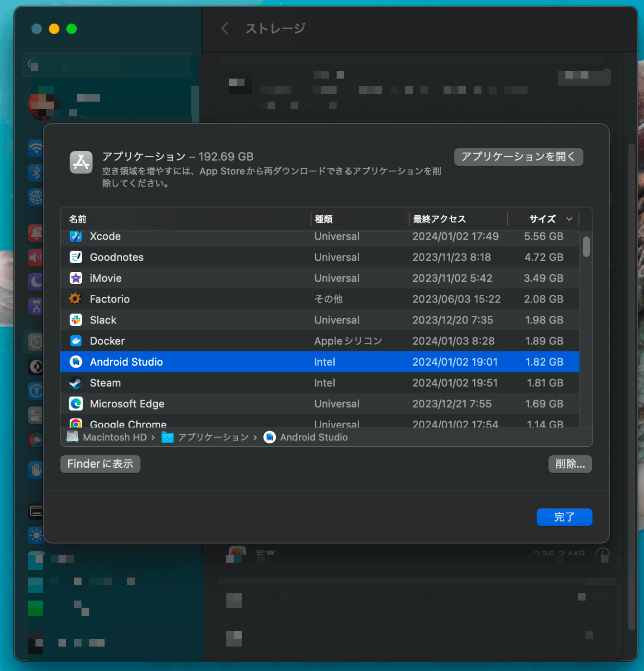This screenshot has width=644, height=671.
Task: Click the Microsoft Edge icon
Action: pyautogui.click(x=76, y=404)
